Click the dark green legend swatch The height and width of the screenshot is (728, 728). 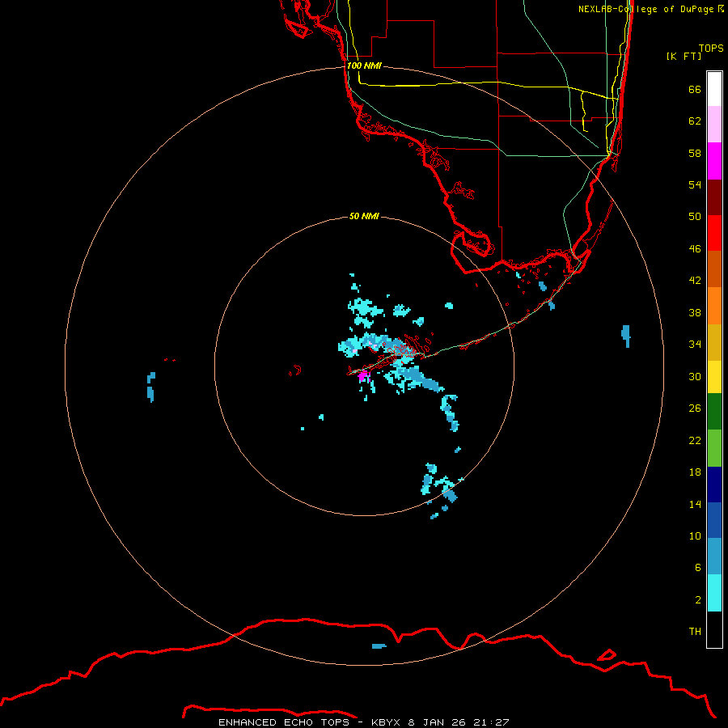tap(714, 412)
